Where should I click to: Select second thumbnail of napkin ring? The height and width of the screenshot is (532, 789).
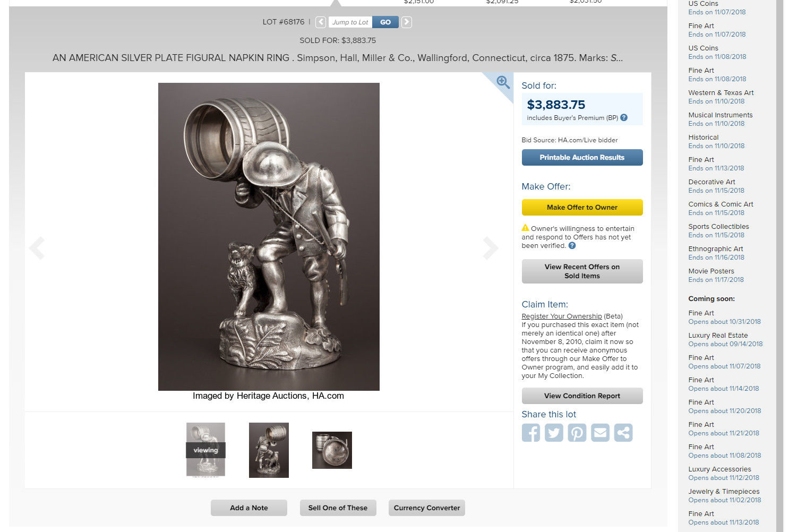point(269,450)
